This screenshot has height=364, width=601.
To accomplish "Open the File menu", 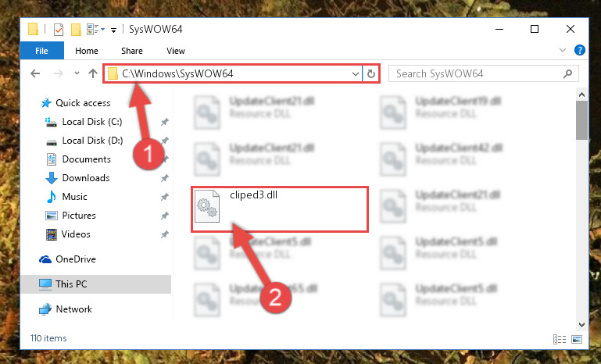I will 41,51.
